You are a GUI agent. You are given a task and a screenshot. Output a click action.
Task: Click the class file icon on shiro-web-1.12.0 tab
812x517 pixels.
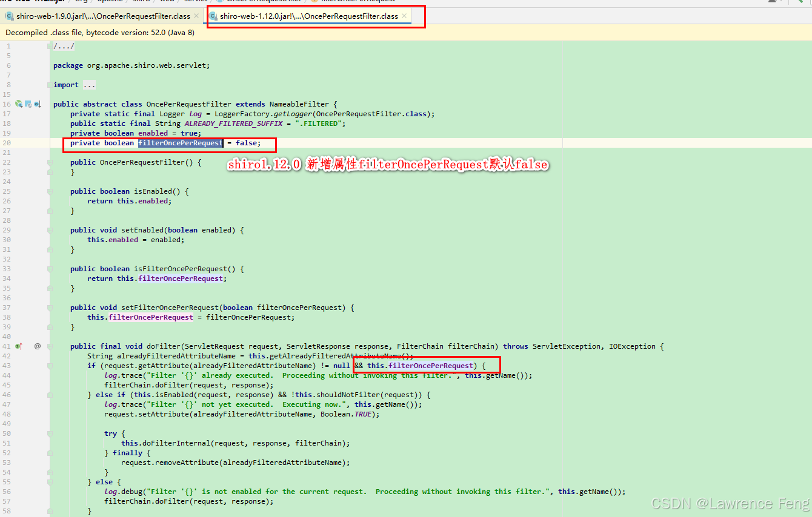tap(213, 16)
